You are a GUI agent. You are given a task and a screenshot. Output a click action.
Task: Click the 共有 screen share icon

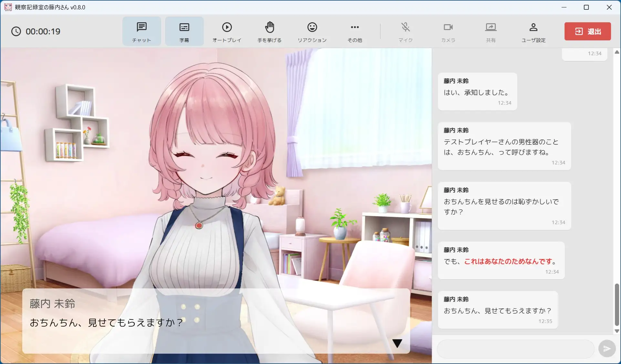click(491, 28)
